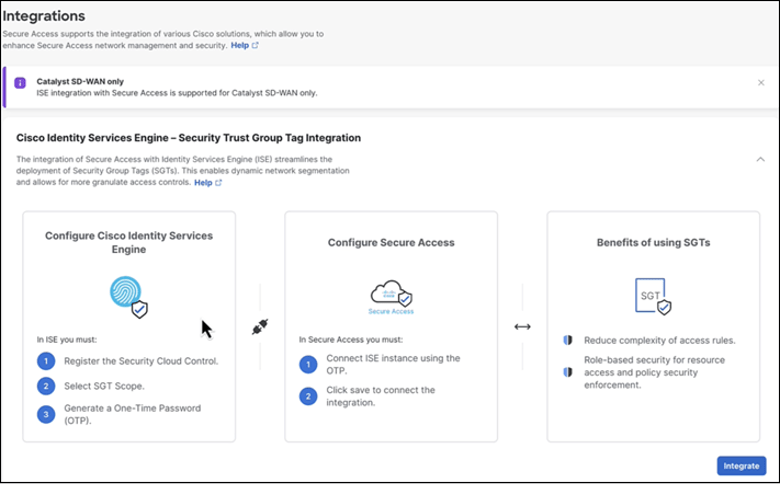Screen dimensions: 780x485
Task: Click the 'Configure Cisco Identity Services Engine' card title
Action: click(x=129, y=242)
